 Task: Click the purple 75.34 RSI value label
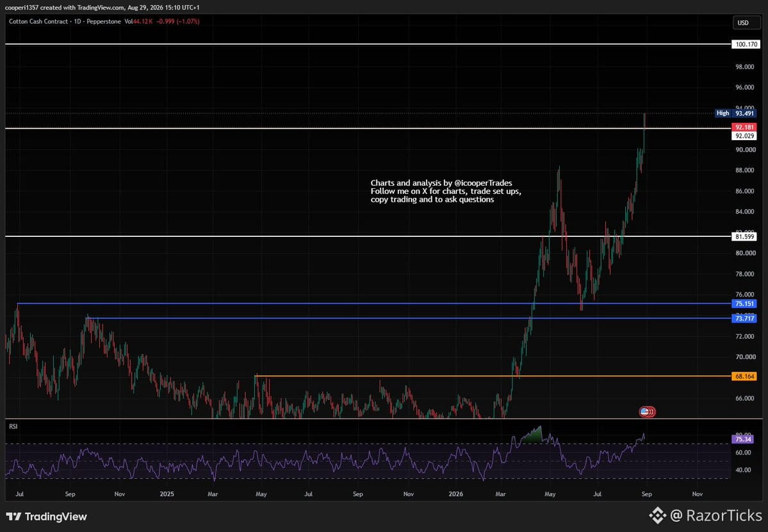pos(743,439)
